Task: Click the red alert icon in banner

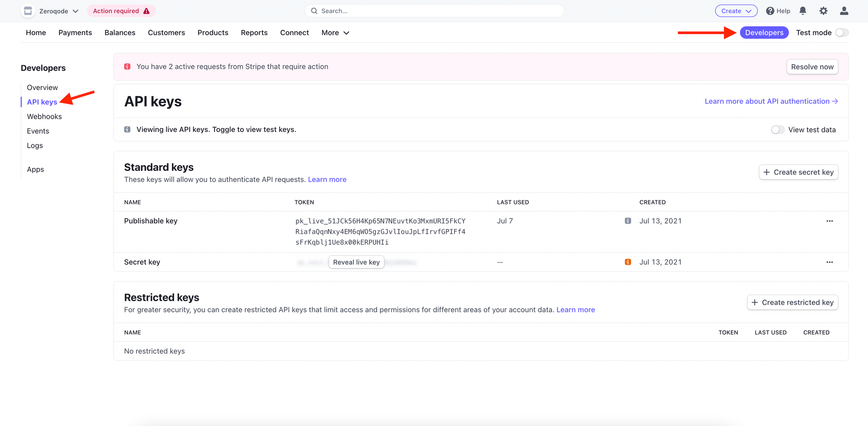Action: coord(127,67)
